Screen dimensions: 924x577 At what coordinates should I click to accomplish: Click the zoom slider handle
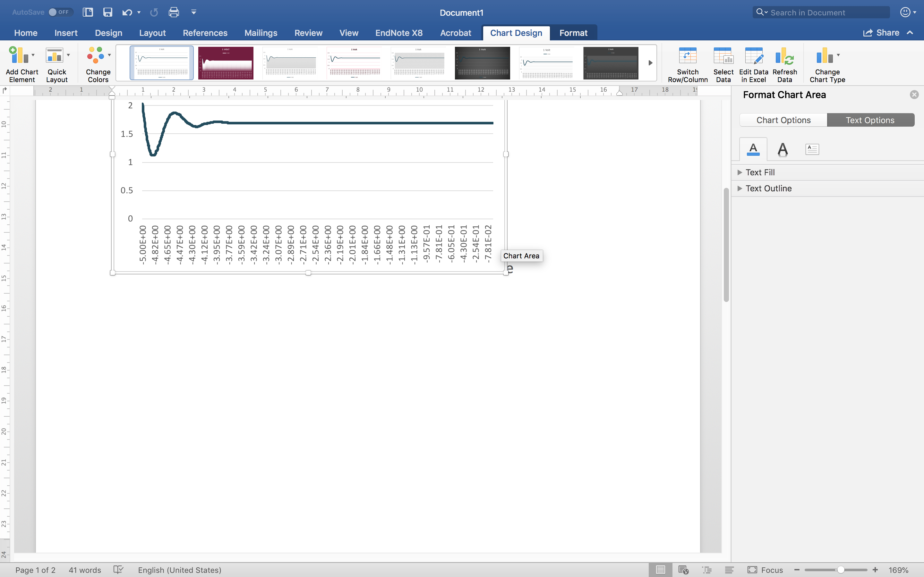[x=840, y=570]
